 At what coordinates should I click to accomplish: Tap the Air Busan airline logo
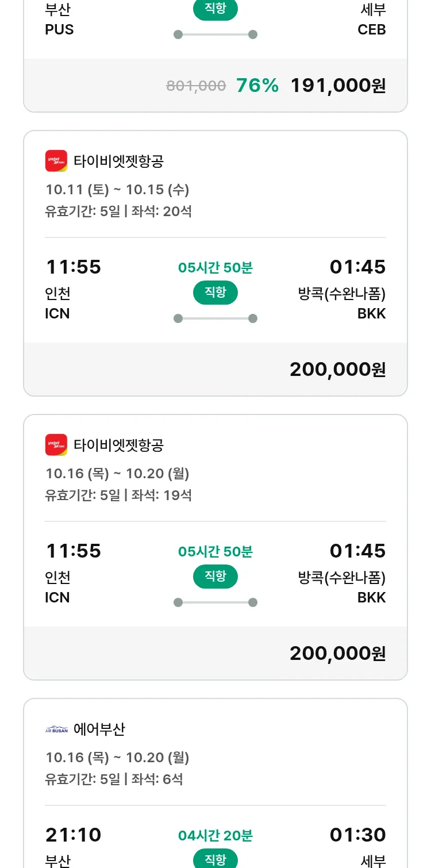pyautogui.click(x=56, y=729)
